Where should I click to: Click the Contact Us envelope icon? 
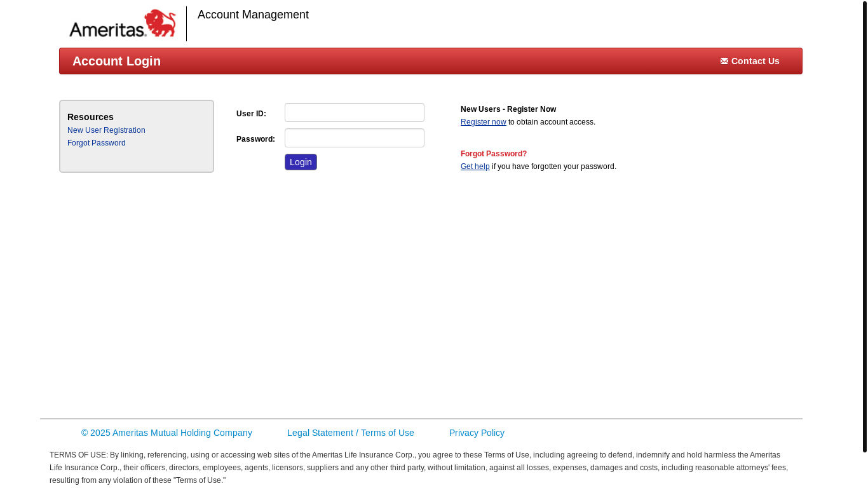(724, 61)
